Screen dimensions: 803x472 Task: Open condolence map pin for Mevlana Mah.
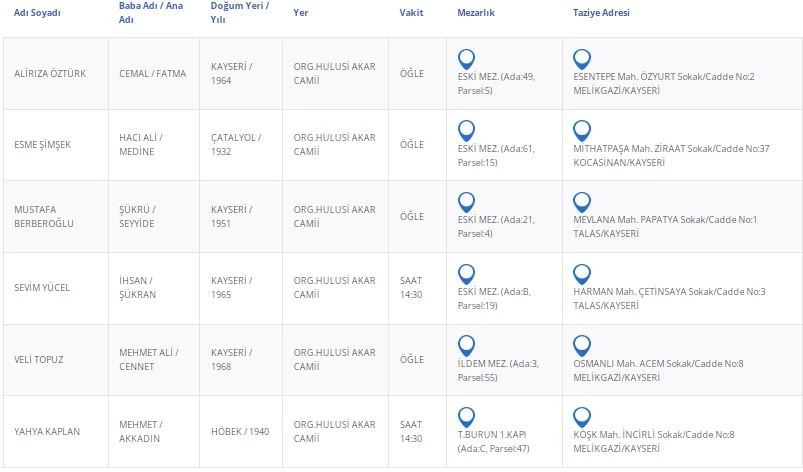(582, 201)
